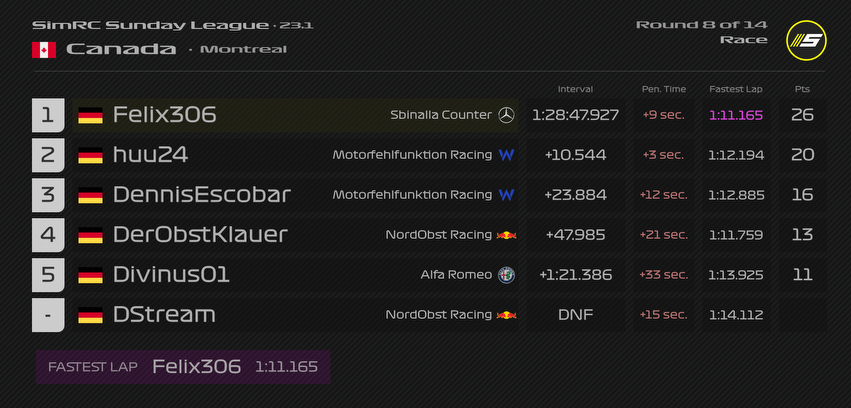Click the Red Bull logo in DerObstKlauer's row
This screenshot has height=408, width=851.
point(507,235)
